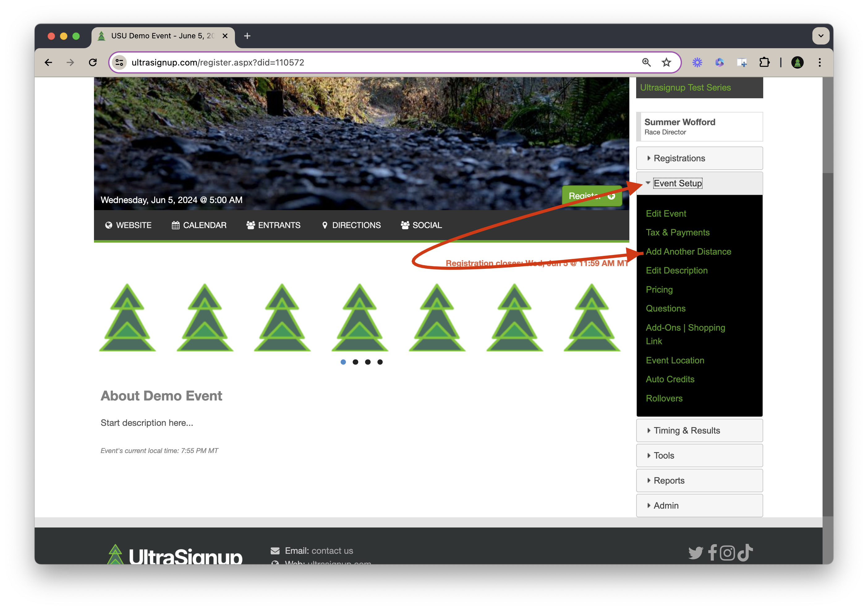Open the Extensions puzzle piece menu
868x610 pixels.
tap(764, 62)
